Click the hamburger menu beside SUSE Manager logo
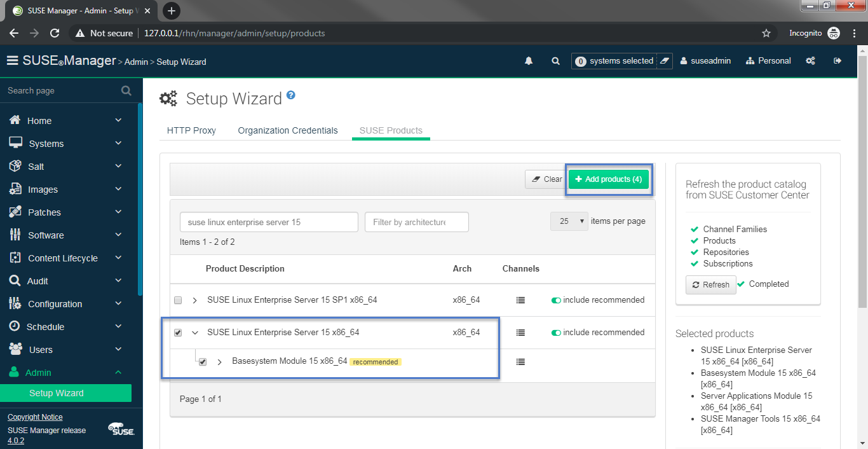868x449 pixels. tap(11, 61)
